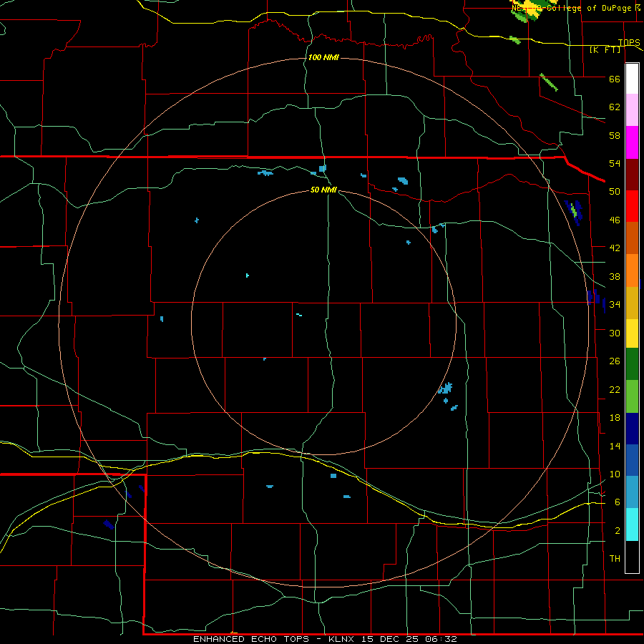Image resolution: width=644 pixels, height=644 pixels.
Task: Click the "10" legend value
Action: [x=615, y=474]
